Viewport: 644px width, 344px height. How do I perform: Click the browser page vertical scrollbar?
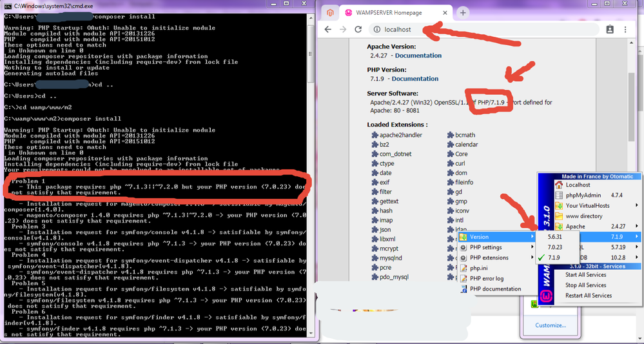(x=632, y=106)
